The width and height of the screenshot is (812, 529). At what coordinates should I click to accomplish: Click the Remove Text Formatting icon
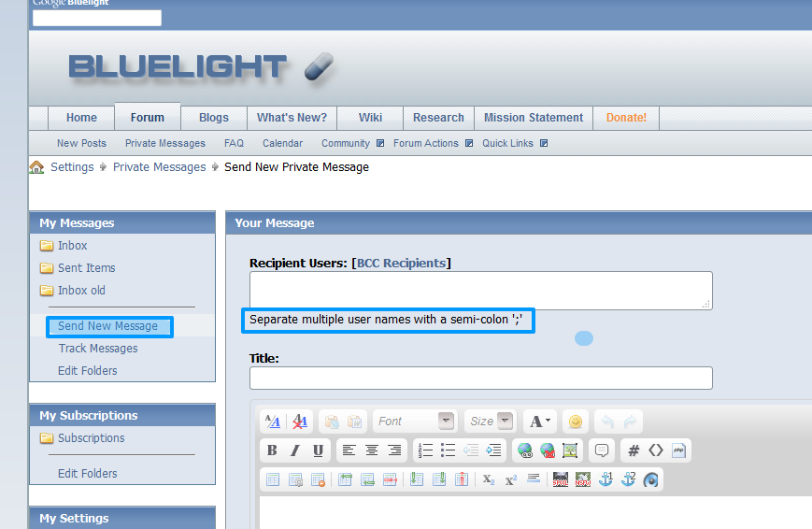(299, 422)
